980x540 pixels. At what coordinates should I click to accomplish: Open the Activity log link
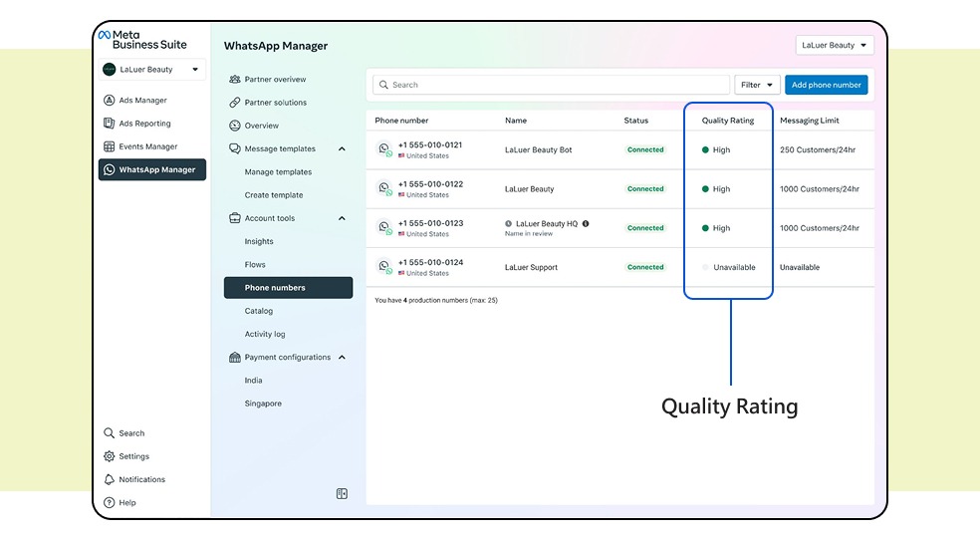[x=265, y=335]
